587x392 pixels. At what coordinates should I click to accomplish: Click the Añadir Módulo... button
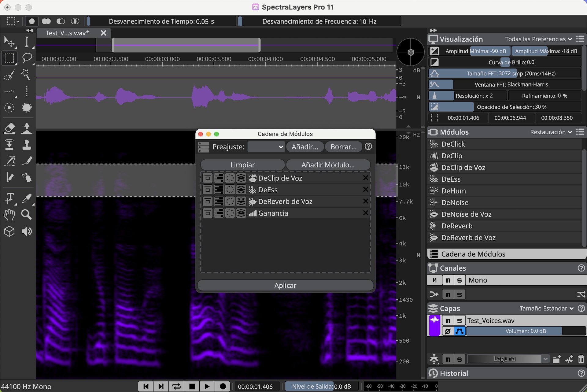tap(328, 165)
